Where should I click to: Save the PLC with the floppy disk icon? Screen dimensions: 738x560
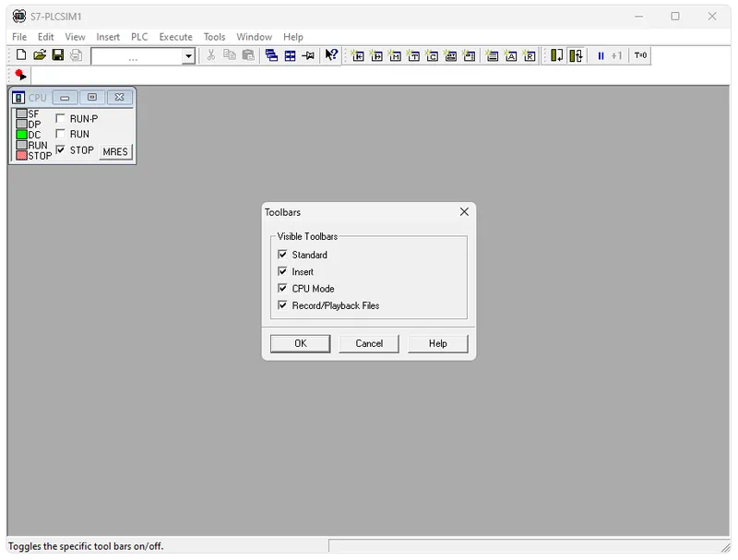pyautogui.click(x=58, y=55)
